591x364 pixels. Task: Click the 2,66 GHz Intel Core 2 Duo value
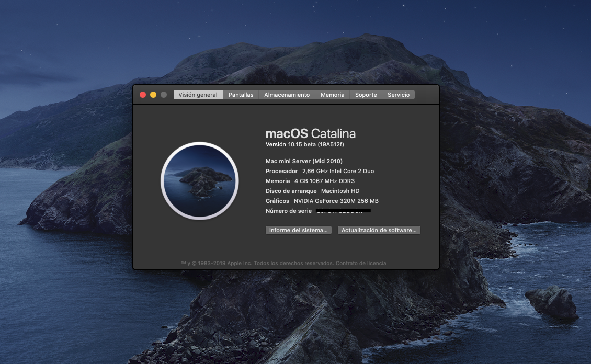pyautogui.click(x=338, y=171)
